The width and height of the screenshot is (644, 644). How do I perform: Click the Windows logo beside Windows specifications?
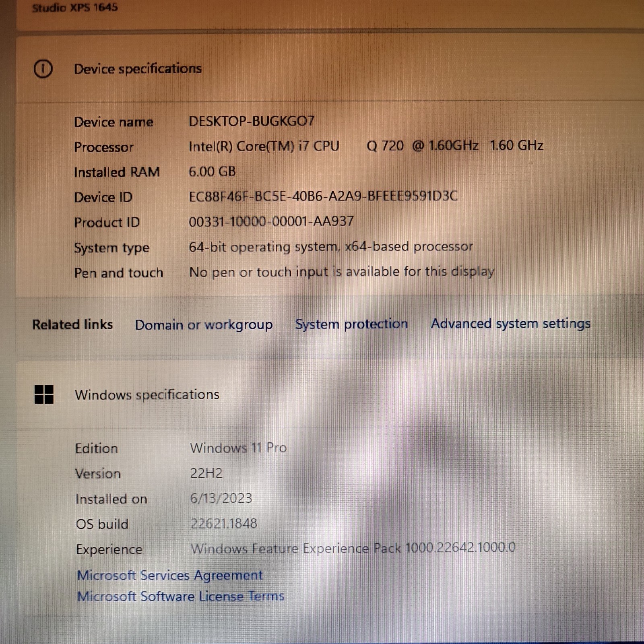(x=44, y=394)
